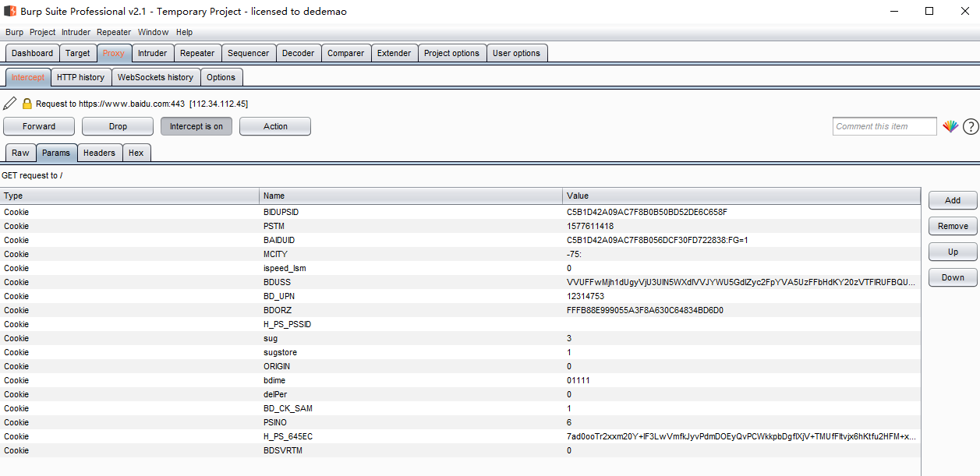Go to the Intruder tab
Viewport: 980px width, 476px height.
point(153,53)
